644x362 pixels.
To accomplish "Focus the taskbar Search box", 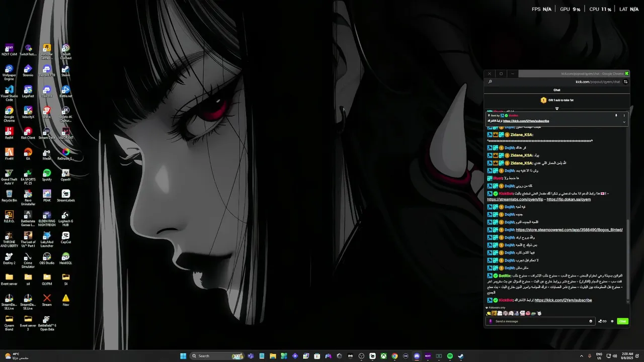I will point(217,356).
